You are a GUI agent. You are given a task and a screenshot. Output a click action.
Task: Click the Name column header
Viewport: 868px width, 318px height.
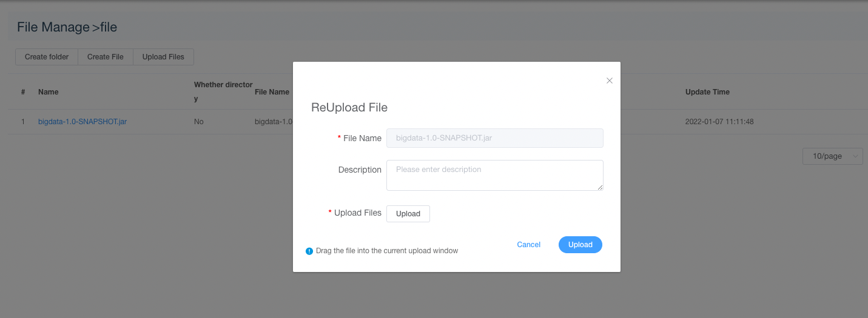tap(49, 92)
